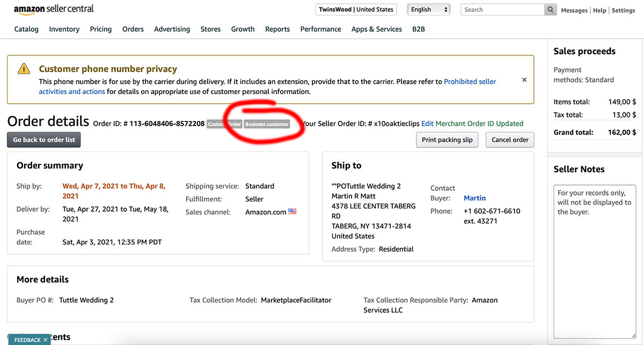
Task: Click the Purchase date Sat, Apr 3, 2021
Action: click(x=112, y=242)
